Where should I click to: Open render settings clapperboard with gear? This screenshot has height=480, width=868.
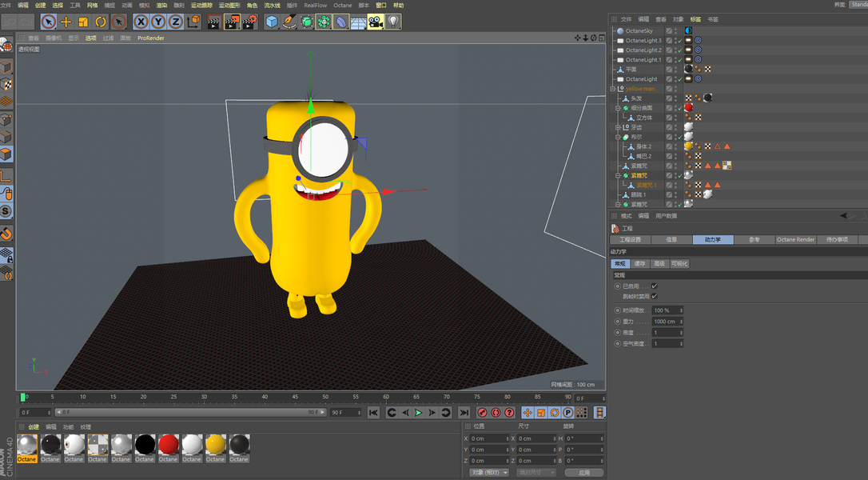coord(250,22)
